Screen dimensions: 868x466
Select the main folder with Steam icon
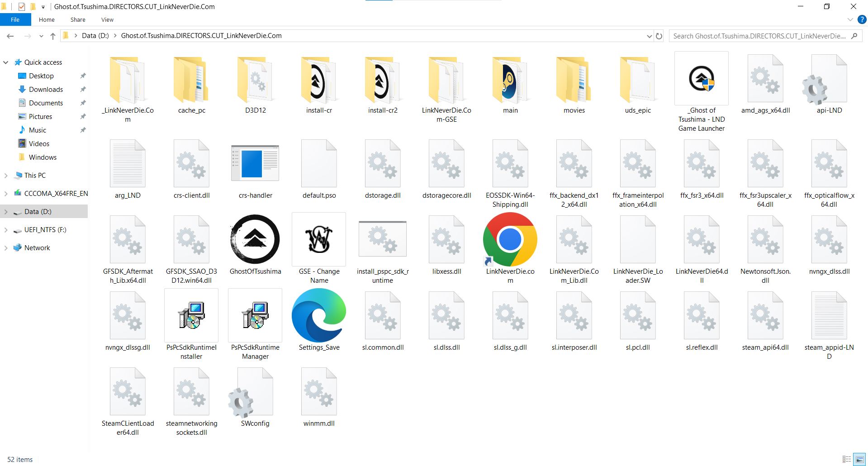(510, 80)
